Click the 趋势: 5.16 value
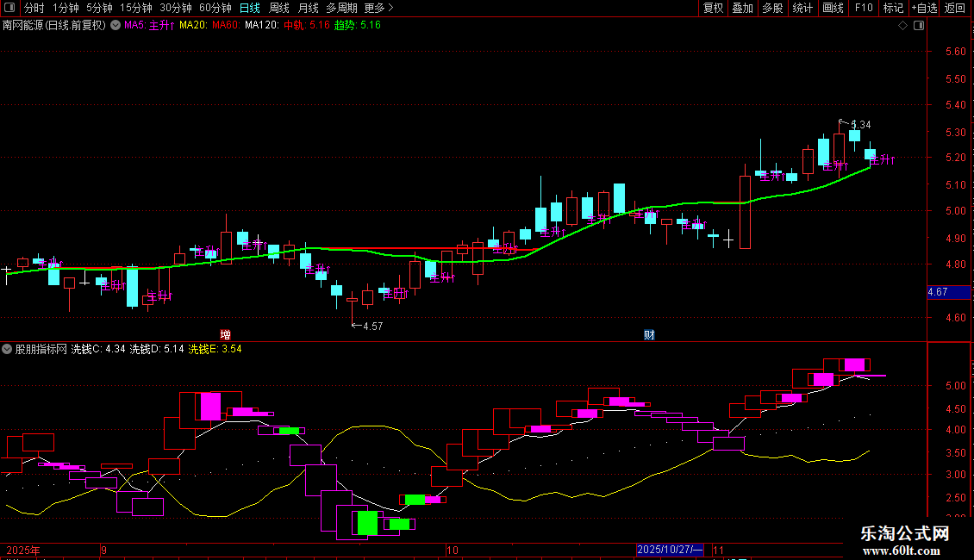 (x=357, y=26)
